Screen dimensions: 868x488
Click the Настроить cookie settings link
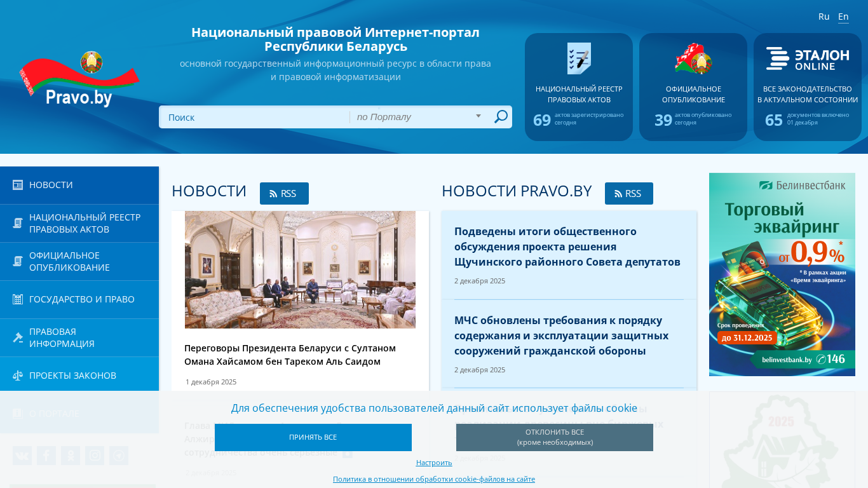point(434,463)
